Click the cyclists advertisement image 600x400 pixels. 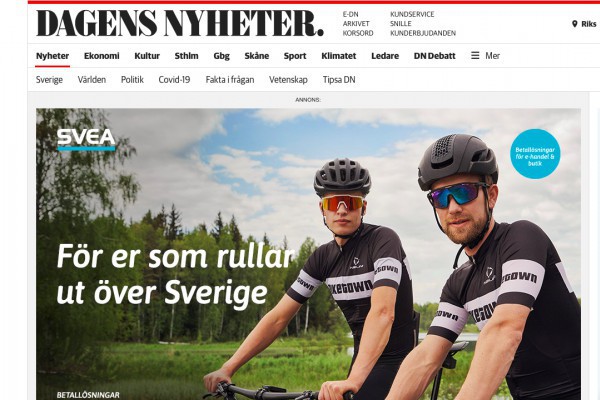coord(308,254)
